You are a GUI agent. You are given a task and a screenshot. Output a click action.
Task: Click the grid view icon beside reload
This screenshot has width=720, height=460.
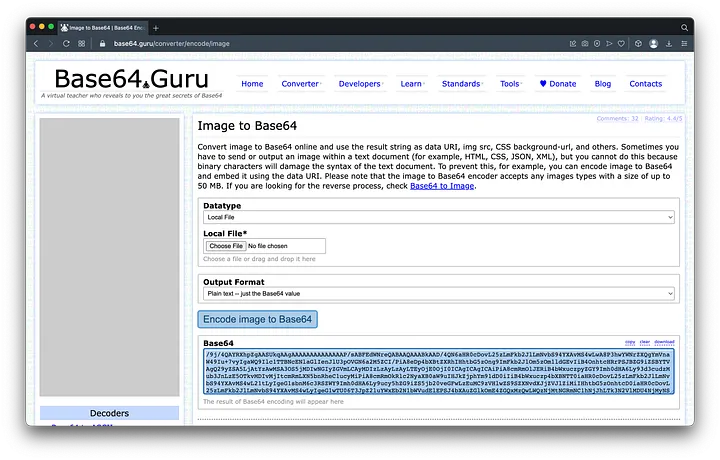point(83,44)
